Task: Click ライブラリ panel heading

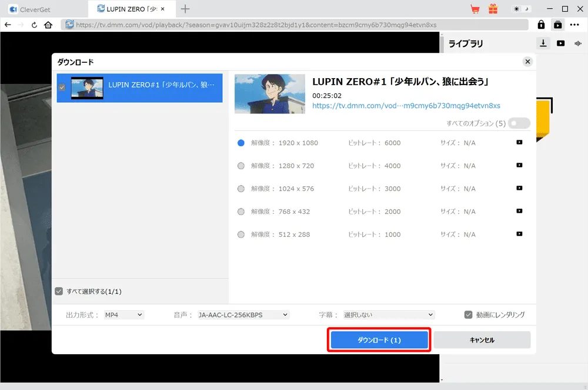Action: (x=466, y=44)
